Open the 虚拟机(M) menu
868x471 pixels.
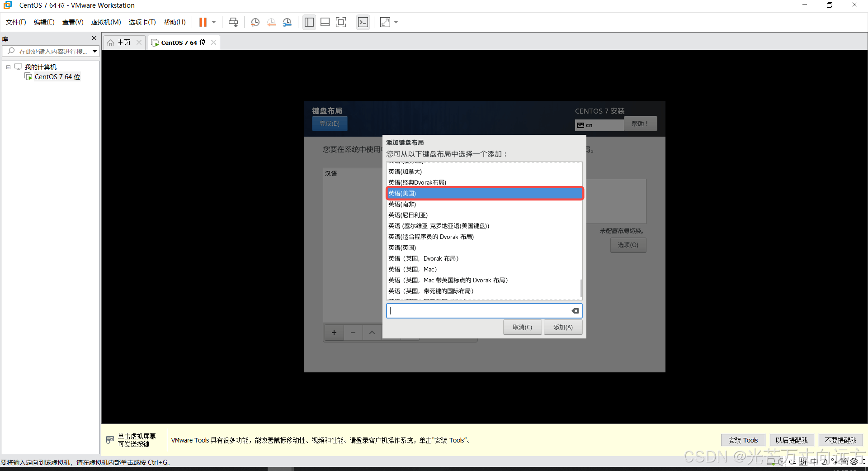click(106, 22)
